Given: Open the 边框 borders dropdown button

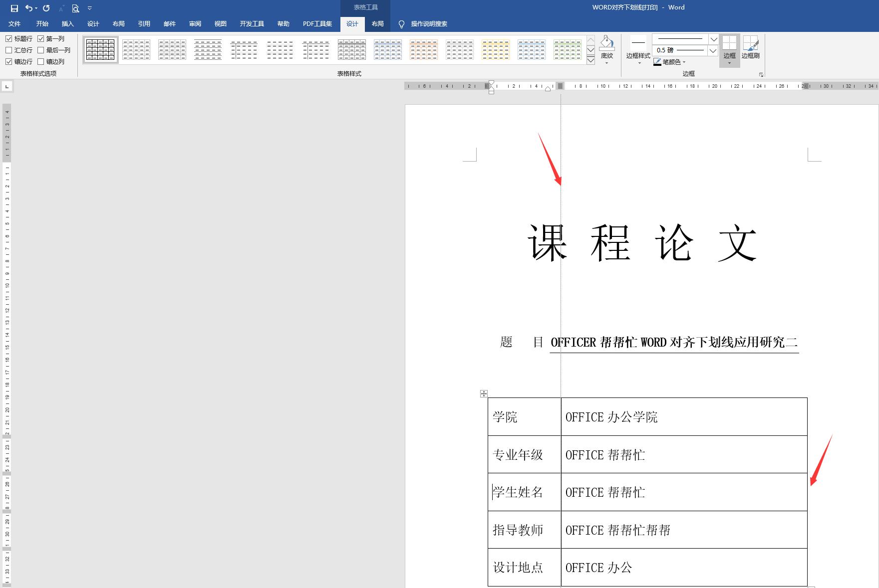Looking at the screenshot, I should click(730, 50).
